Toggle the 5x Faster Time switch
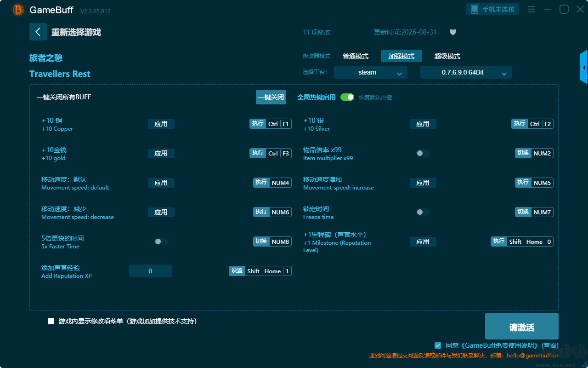 [x=161, y=241]
